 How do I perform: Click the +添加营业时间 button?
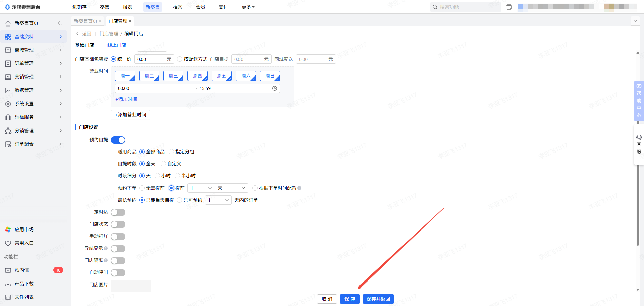pyautogui.click(x=130, y=115)
